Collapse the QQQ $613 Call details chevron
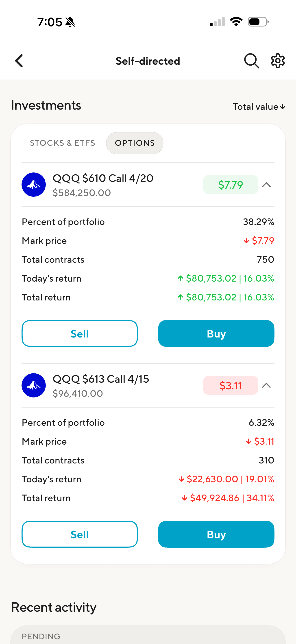296x644 pixels. [x=266, y=385]
